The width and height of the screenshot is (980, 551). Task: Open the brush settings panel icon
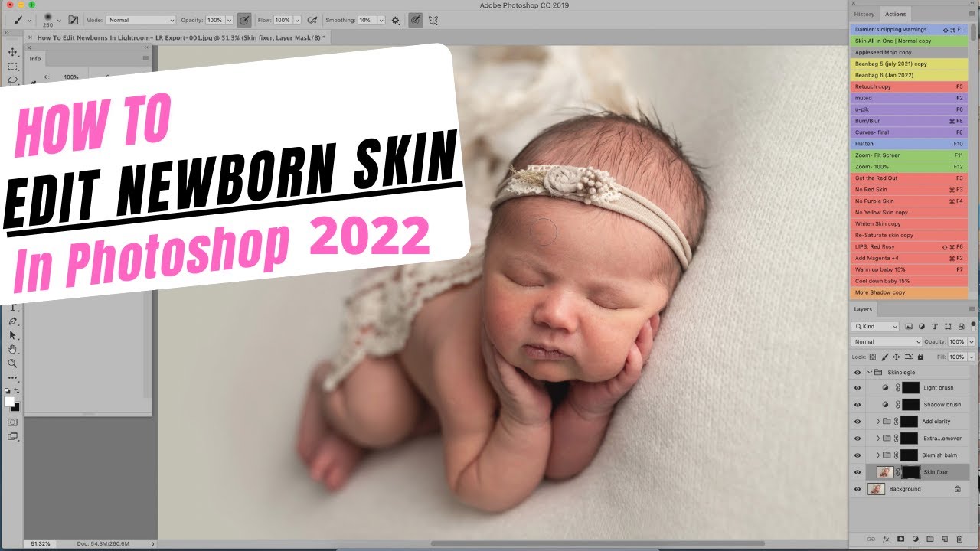tap(73, 20)
